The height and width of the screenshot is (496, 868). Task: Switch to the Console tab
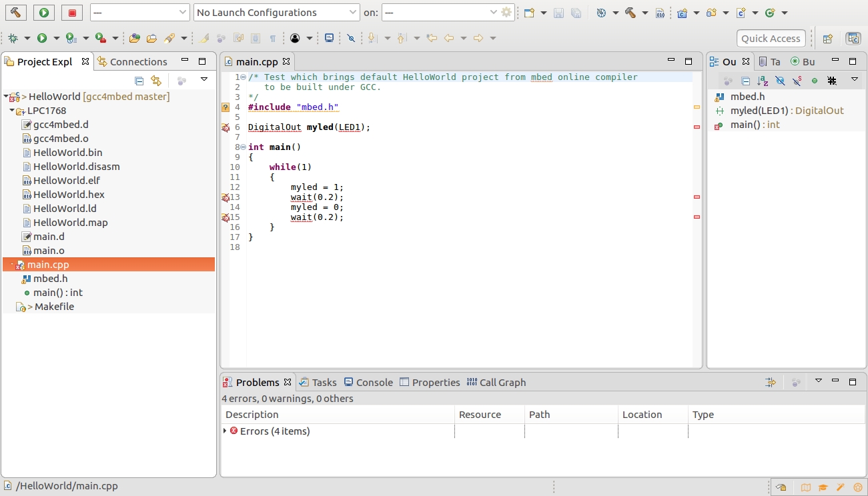[x=368, y=382]
